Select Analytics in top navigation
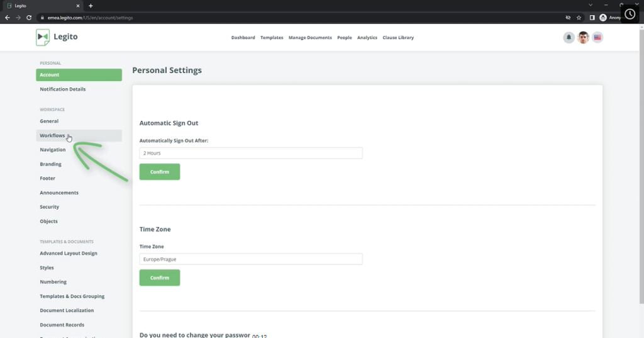 (367, 38)
